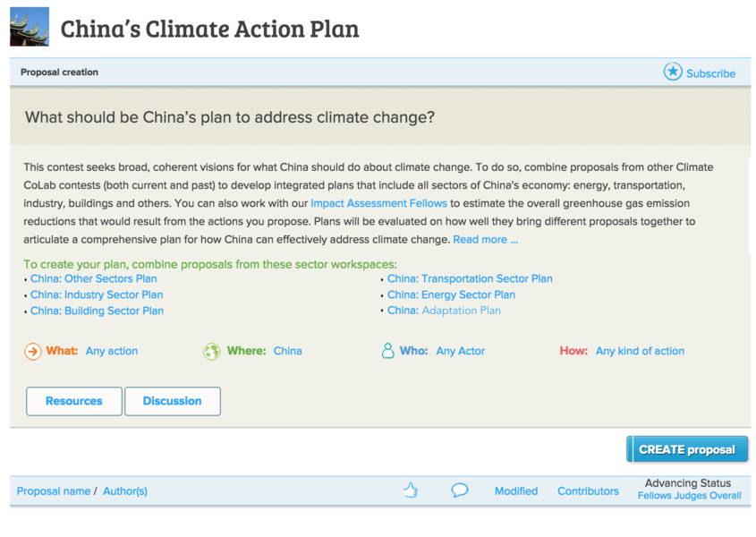Click the comment bubble column icon
756x537 pixels.
(x=460, y=490)
